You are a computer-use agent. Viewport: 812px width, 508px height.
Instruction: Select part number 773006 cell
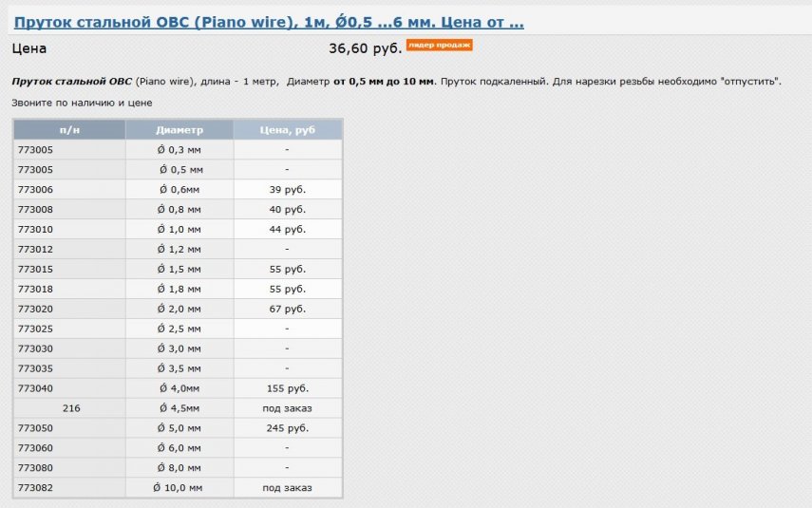coord(69,190)
